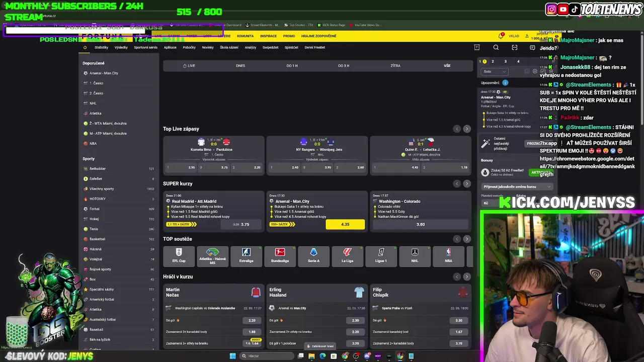Switch to bet slip tab 2
This screenshot has width=644, height=362.
[x=493, y=61]
